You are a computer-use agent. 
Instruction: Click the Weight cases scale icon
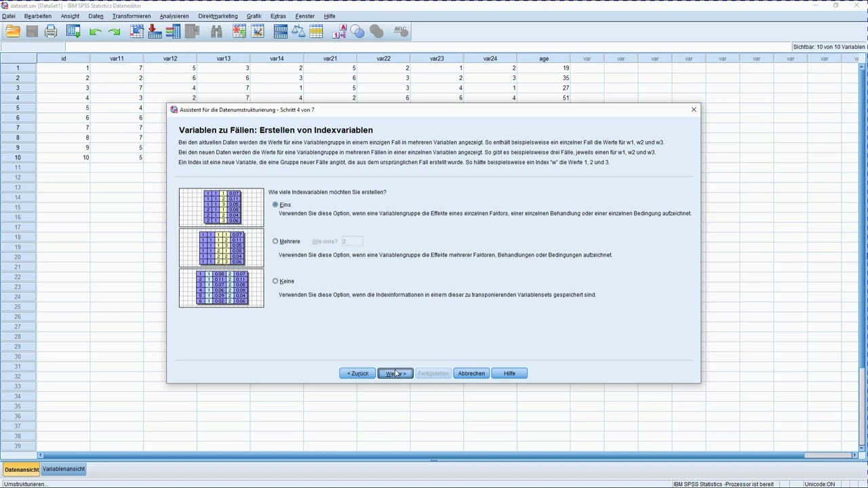(298, 31)
